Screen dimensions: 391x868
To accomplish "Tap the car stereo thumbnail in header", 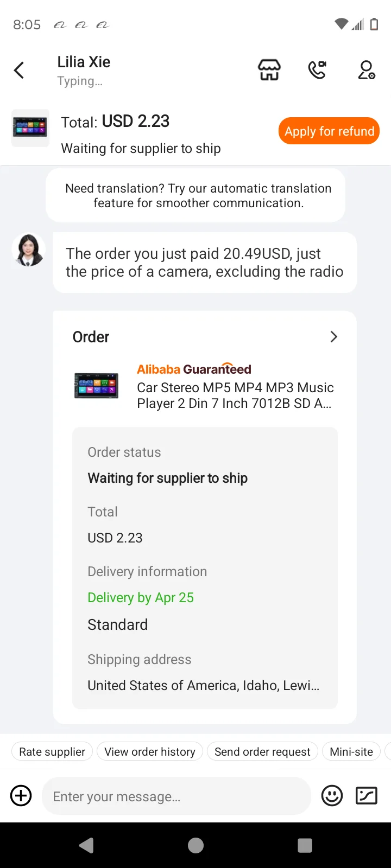I will tap(30, 128).
